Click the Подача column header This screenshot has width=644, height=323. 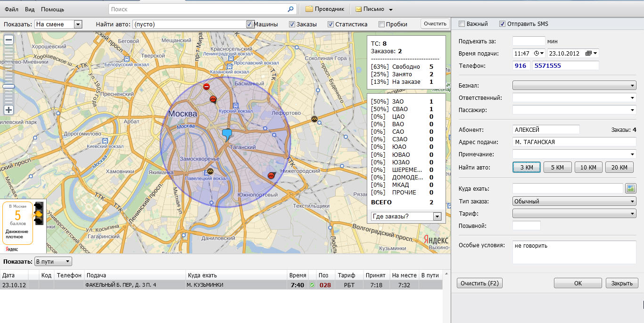point(135,275)
